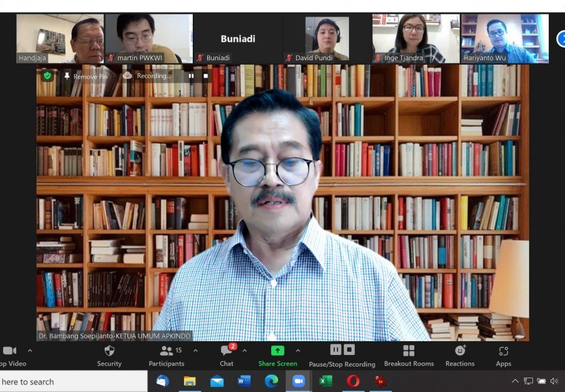This screenshot has height=392, width=565.
Task: Open the red app icon after Opera
Action: [380, 381]
